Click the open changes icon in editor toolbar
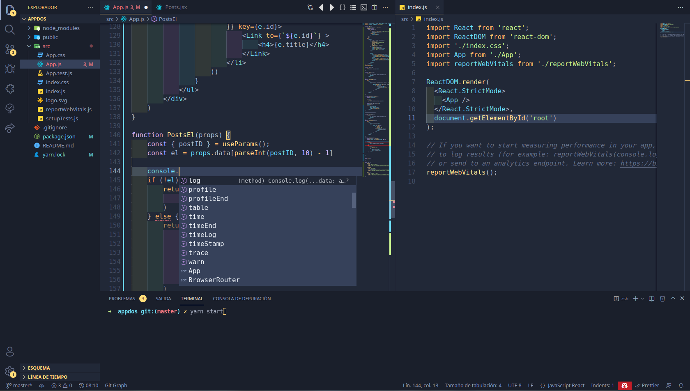 click(x=310, y=7)
